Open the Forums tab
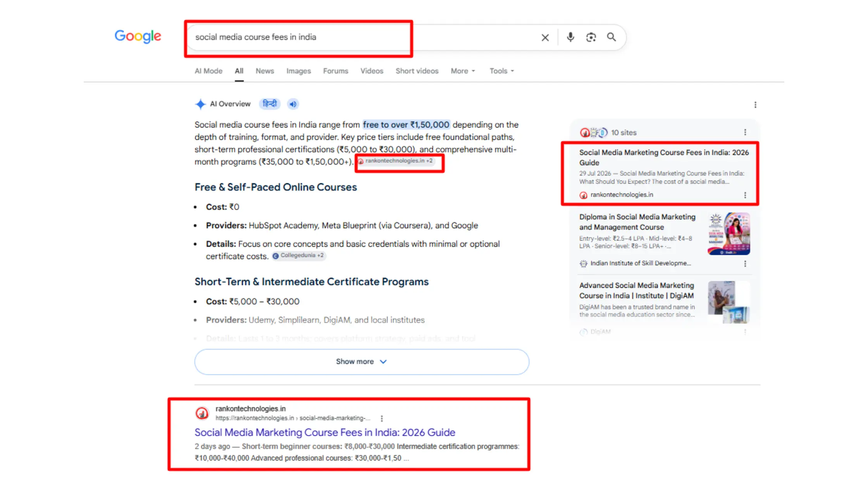Viewport: 868px width, 488px height. 336,71
